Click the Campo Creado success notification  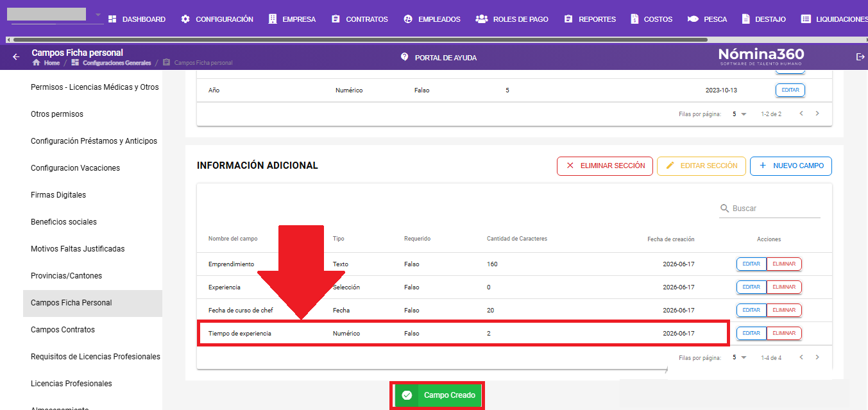[438, 395]
